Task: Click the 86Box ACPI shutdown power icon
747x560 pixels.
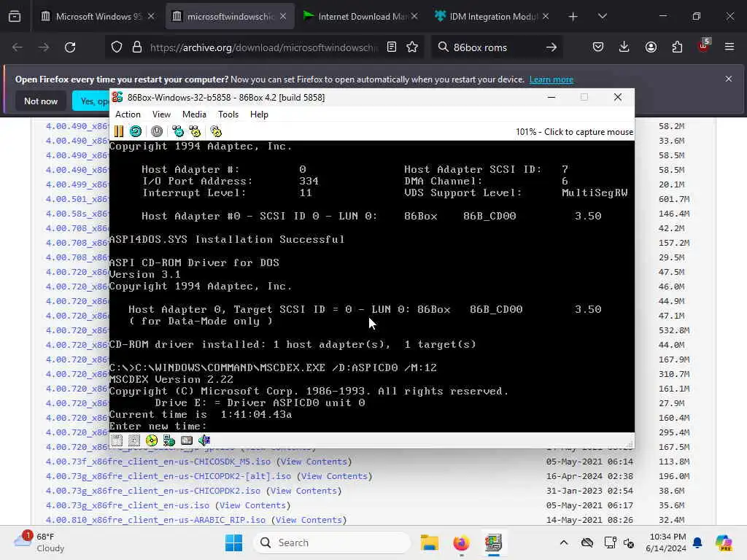Action: 157,131
